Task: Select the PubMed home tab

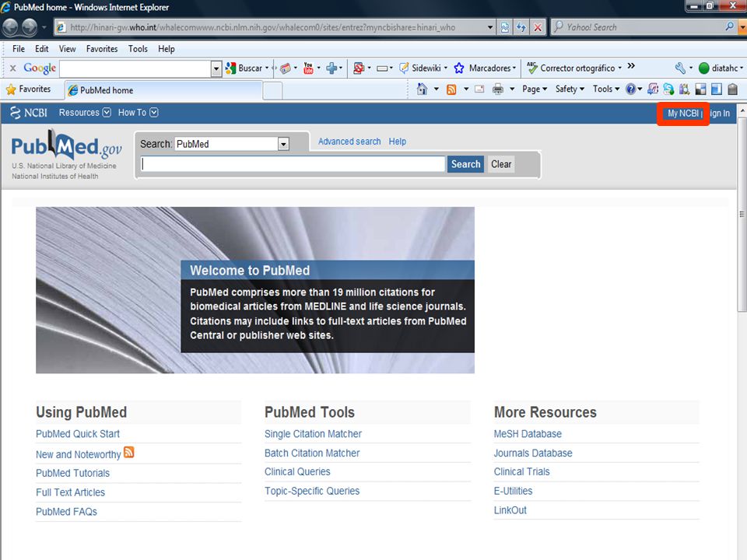Action: 163,90
